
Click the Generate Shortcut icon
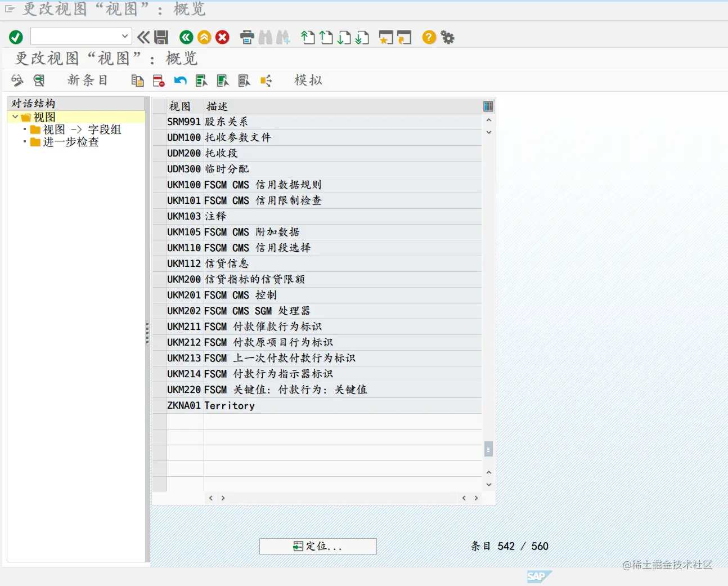coord(405,37)
